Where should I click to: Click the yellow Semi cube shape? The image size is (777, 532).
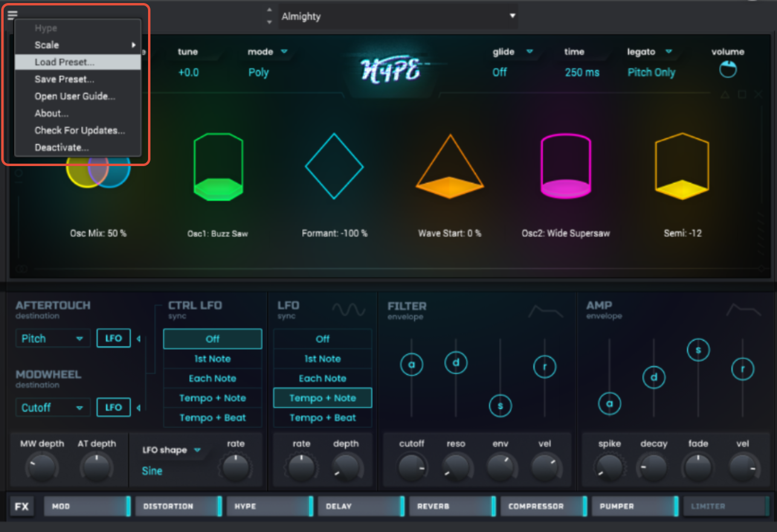[682, 167]
